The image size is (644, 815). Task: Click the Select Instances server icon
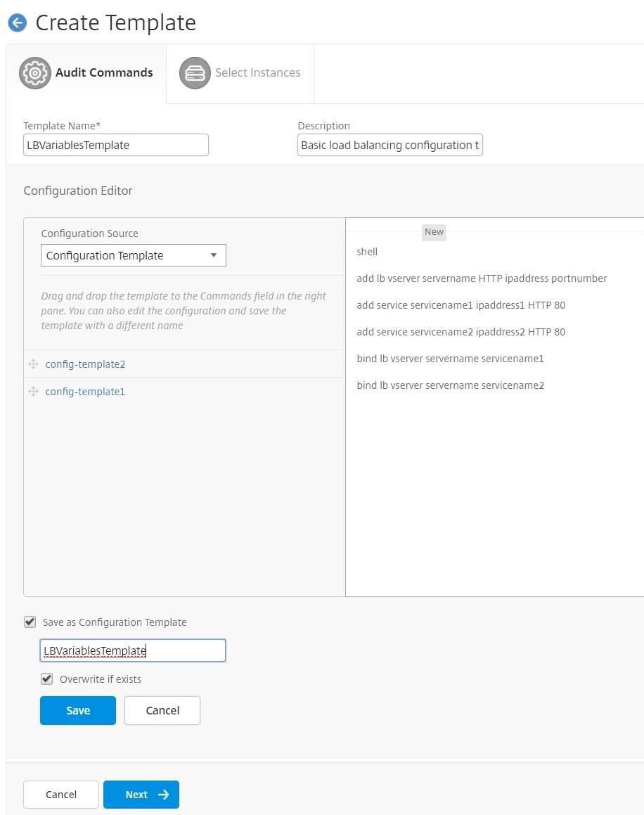[195, 72]
